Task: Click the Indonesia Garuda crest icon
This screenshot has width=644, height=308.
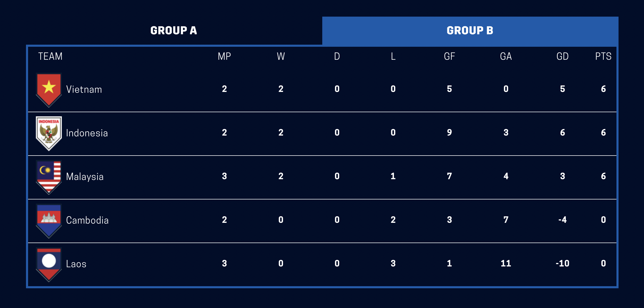Action: [49, 133]
